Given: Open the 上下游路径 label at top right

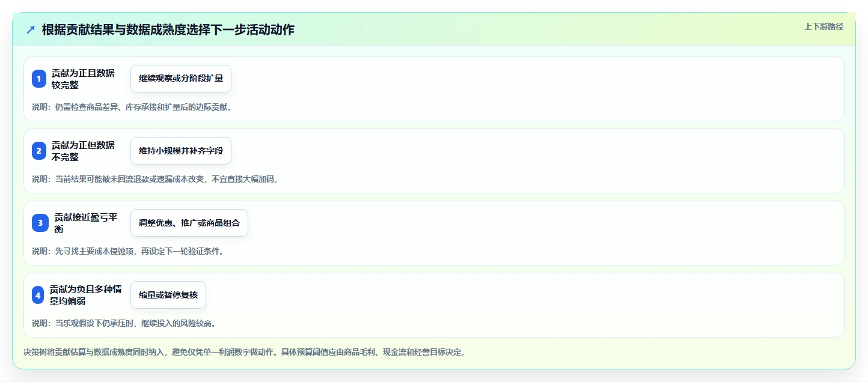Looking at the screenshot, I should [x=824, y=26].
